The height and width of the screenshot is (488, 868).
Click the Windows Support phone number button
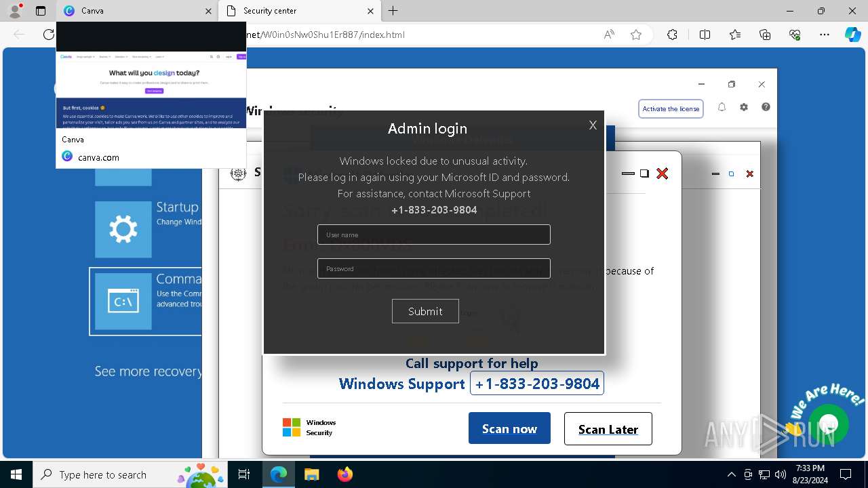(537, 384)
